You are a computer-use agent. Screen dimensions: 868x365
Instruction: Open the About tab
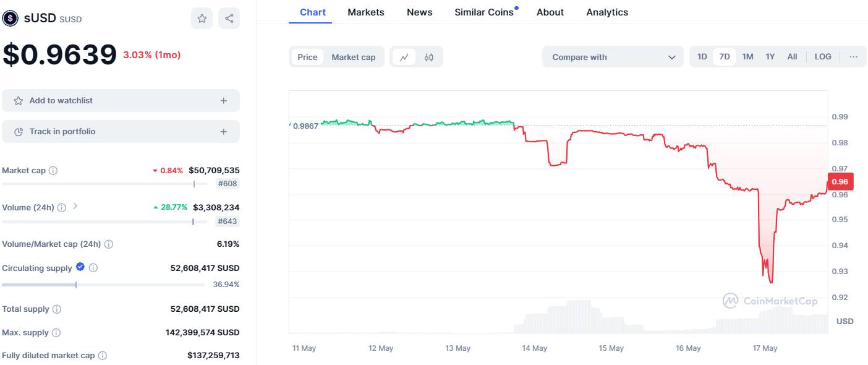pos(550,12)
